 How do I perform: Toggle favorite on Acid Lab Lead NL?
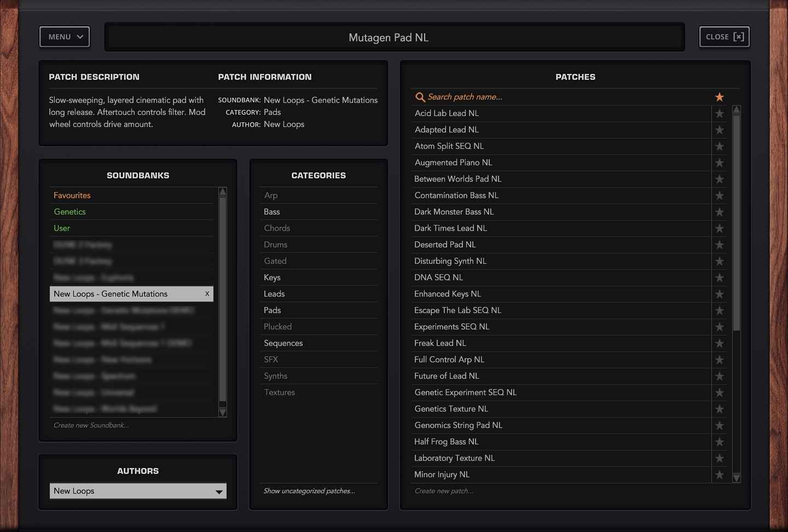719,114
